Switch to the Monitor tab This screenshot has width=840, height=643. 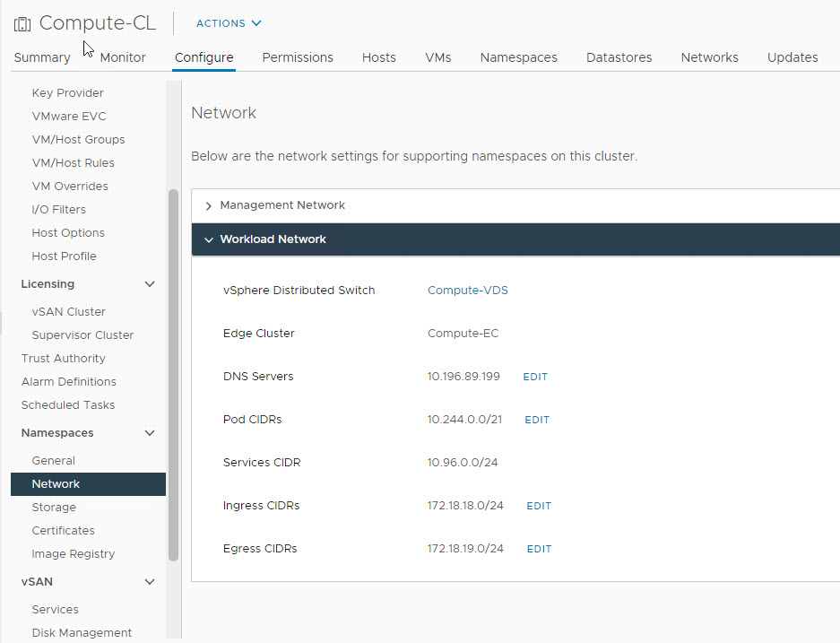coord(123,57)
